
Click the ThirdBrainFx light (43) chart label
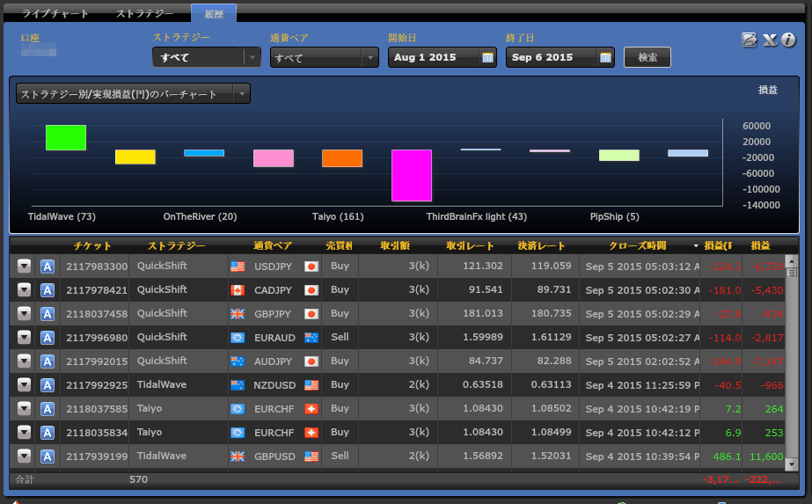[477, 216]
